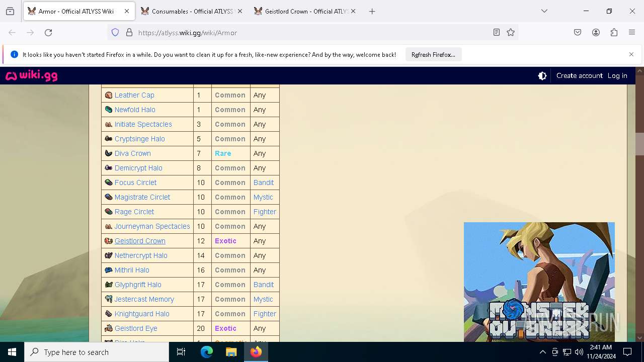644x362 pixels.
Task: Click the Journeyman Spectacles item icon
Action: (x=109, y=226)
